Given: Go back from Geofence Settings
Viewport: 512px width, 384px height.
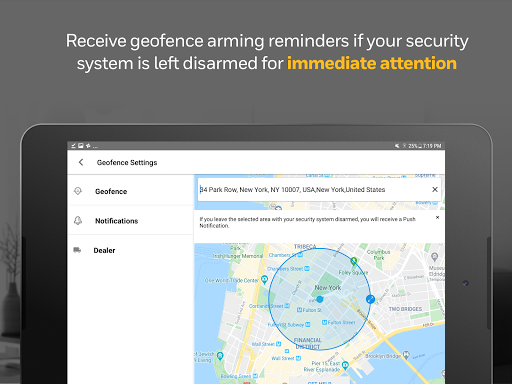Looking at the screenshot, I should [81, 162].
